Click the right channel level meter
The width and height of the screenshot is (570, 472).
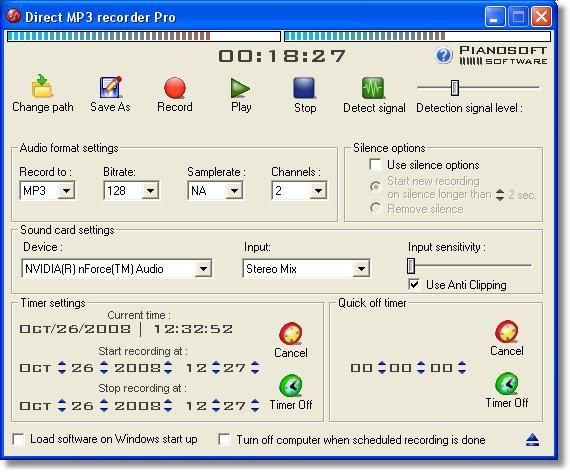coord(417,36)
